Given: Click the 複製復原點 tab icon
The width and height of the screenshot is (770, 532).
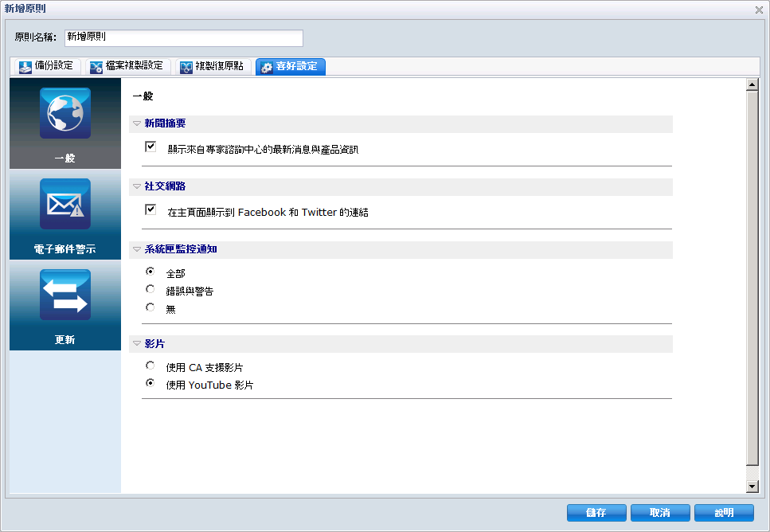Looking at the screenshot, I should point(186,67).
